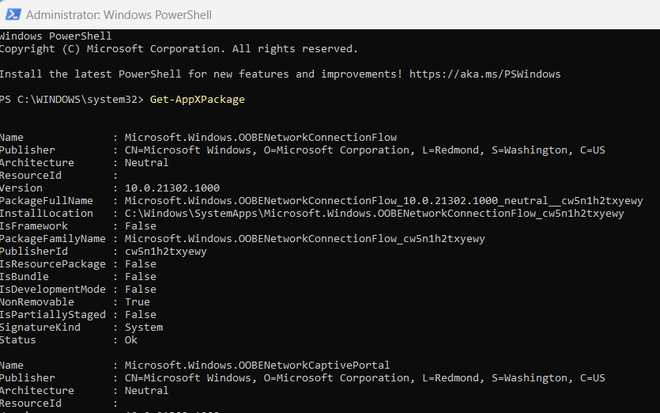Viewport: 660px width, 413px height.
Task: Click the IsBundle value False
Action: [x=141, y=276]
